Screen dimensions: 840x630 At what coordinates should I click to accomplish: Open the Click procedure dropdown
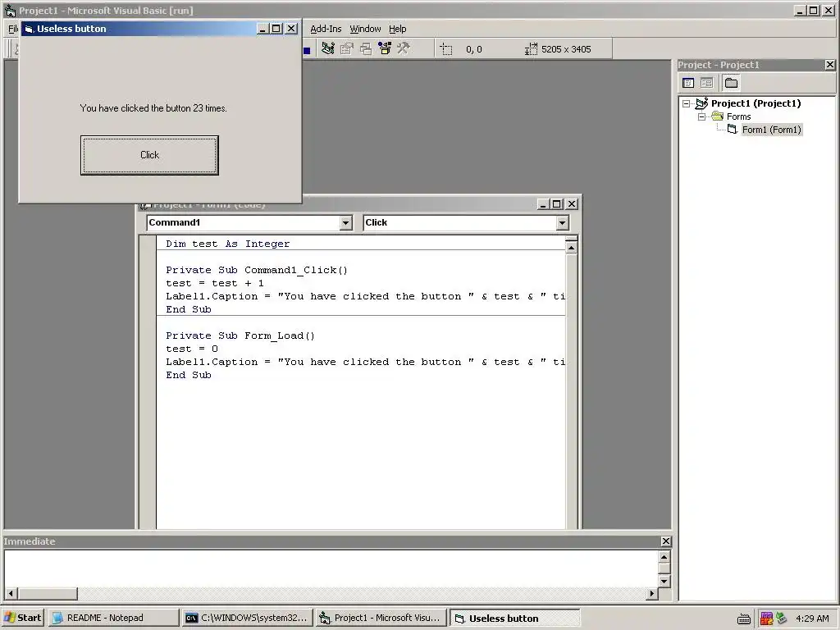click(x=562, y=223)
